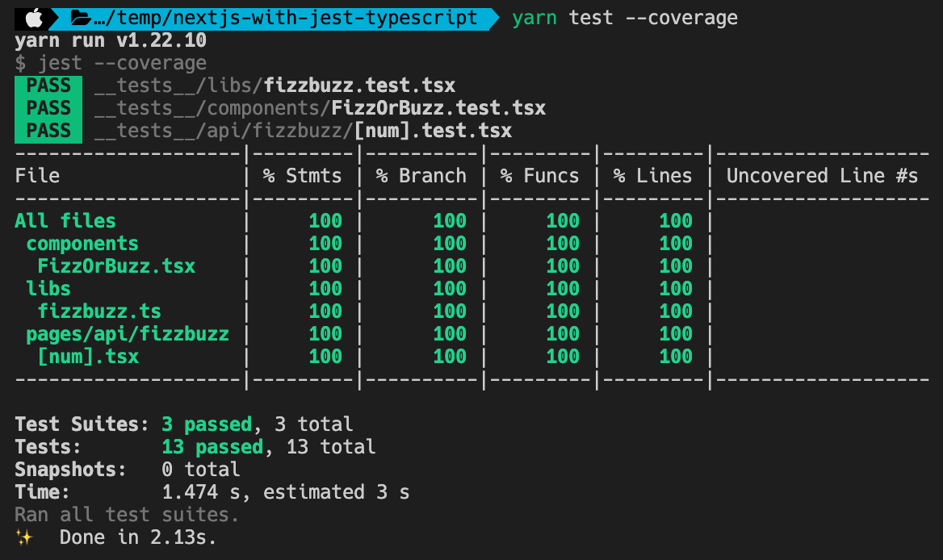Click the % Branch value for pages/api/fizzbuzz

(450, 334)
